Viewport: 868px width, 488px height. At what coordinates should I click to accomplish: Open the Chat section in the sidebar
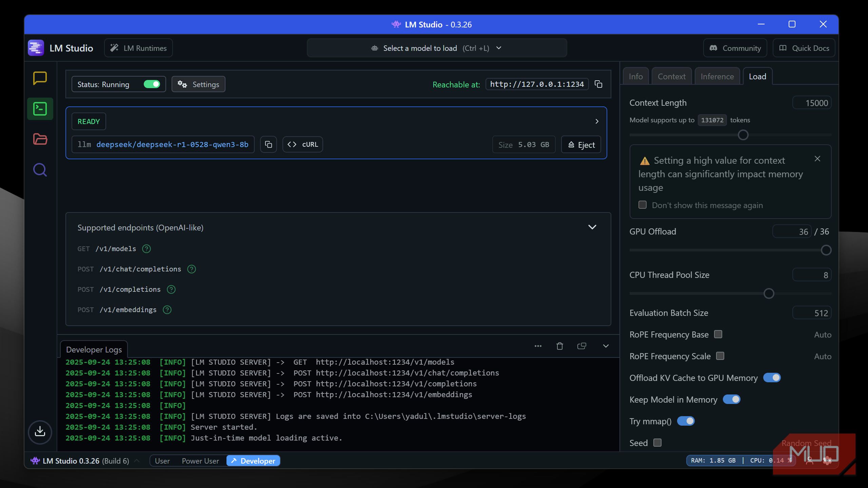click(40, 78)
